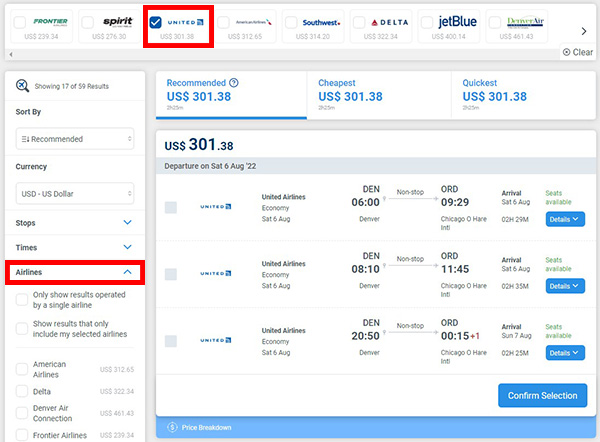Select the 08:10 Denver departure flight
600x442 pixels.
click(x=171, y=274)
